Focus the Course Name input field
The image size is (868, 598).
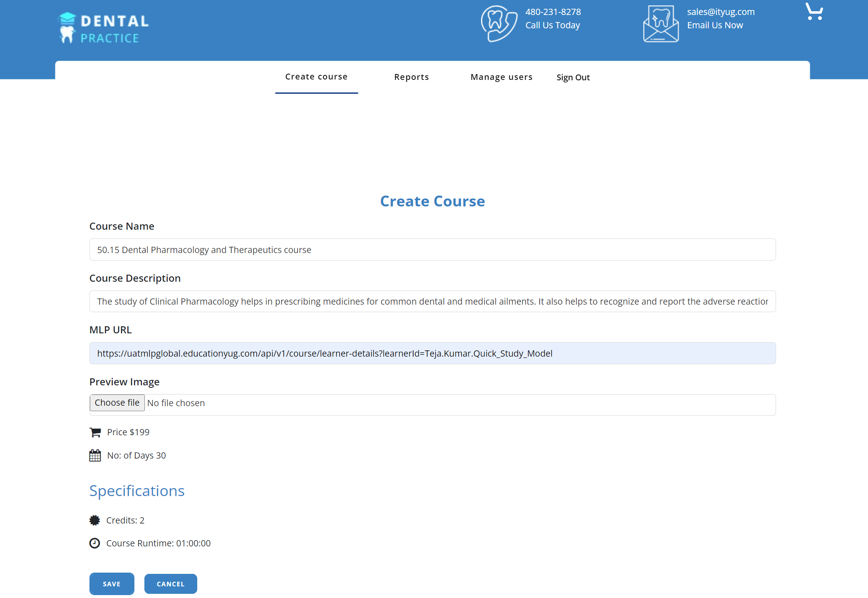point(432,250)
